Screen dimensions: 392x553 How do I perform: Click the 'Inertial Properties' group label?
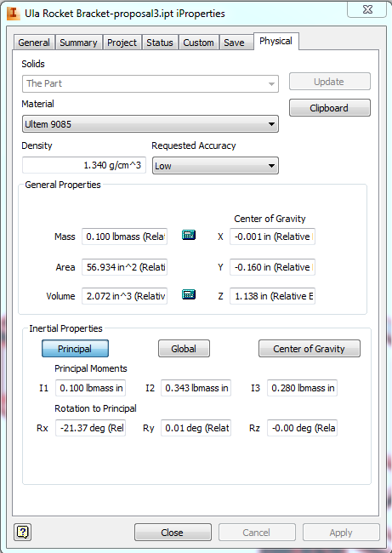(x=66, y=328)
